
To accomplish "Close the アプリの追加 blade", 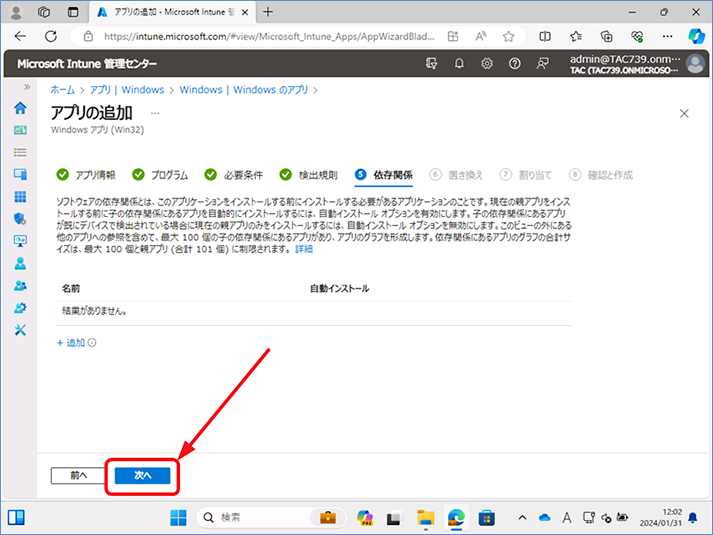I will 684,113.
